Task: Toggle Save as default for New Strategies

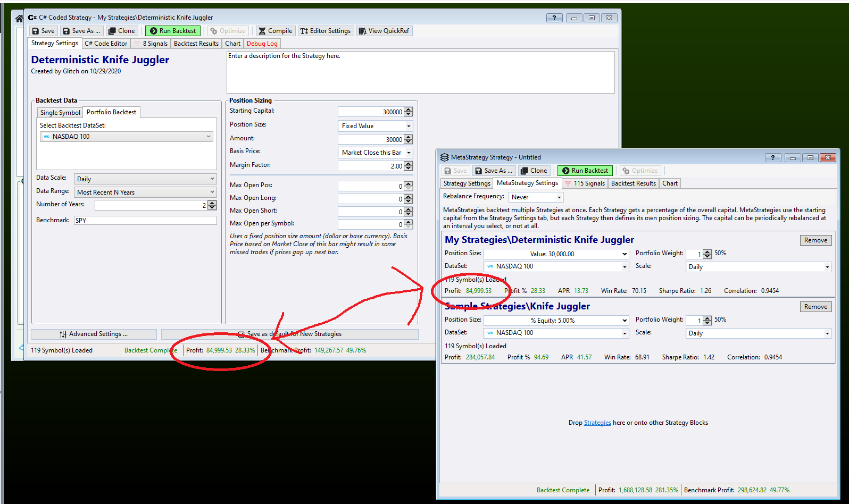Action: [x=242, y=334]
